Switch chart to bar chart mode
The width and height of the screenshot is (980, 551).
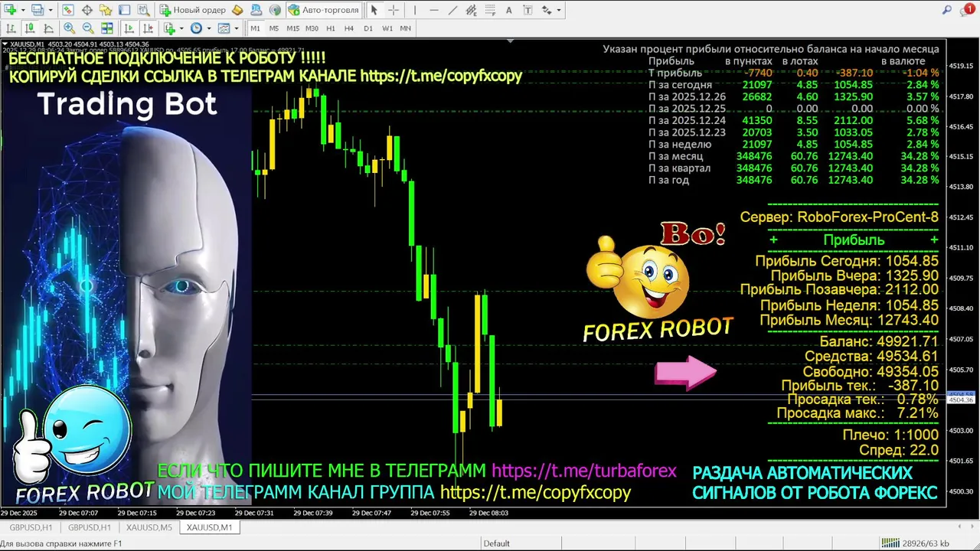(x=11, y=28)
